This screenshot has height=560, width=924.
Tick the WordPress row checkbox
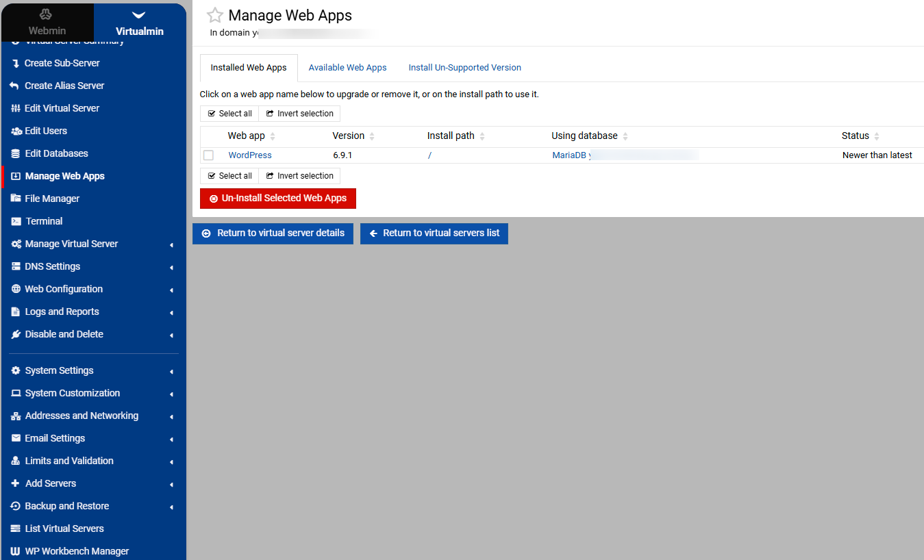209,155
